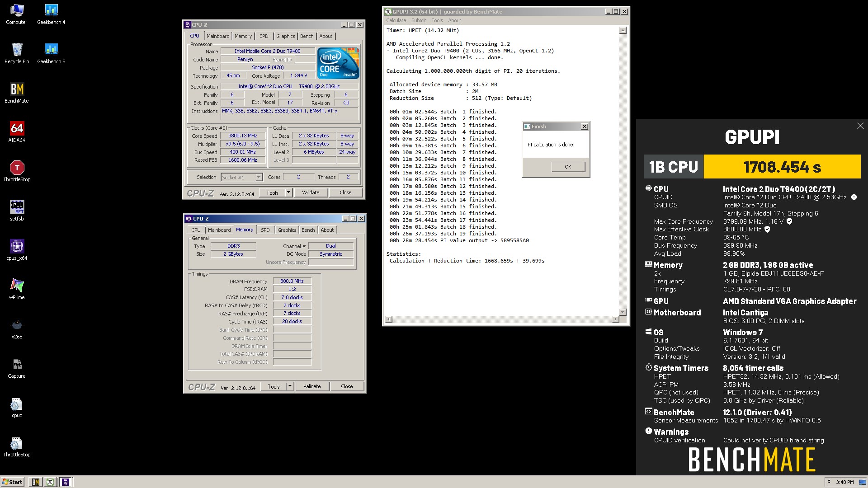Click the 1708.454 s score in BenchMate
868x488 pixels.
point(782,167)
